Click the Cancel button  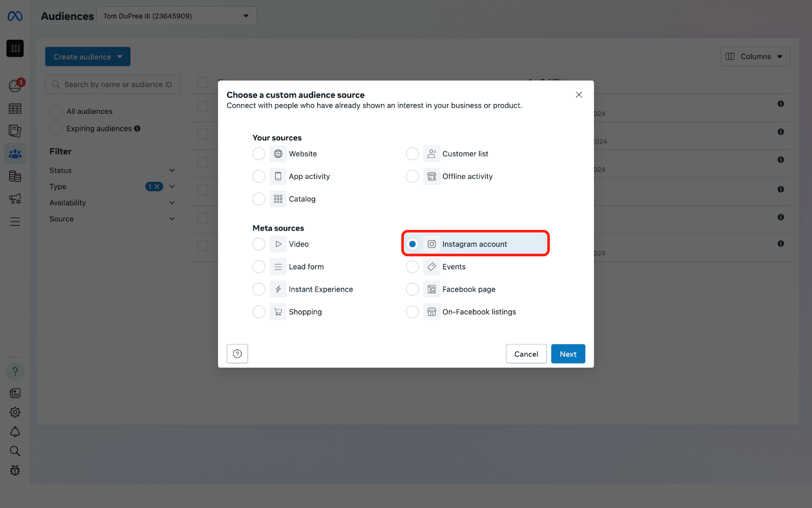point(526,354)
